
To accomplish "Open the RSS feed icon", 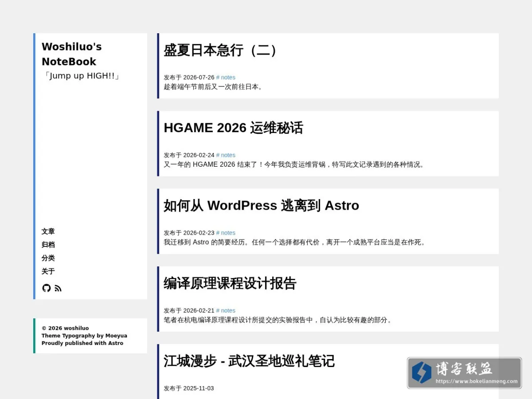I will click(58, 288).
